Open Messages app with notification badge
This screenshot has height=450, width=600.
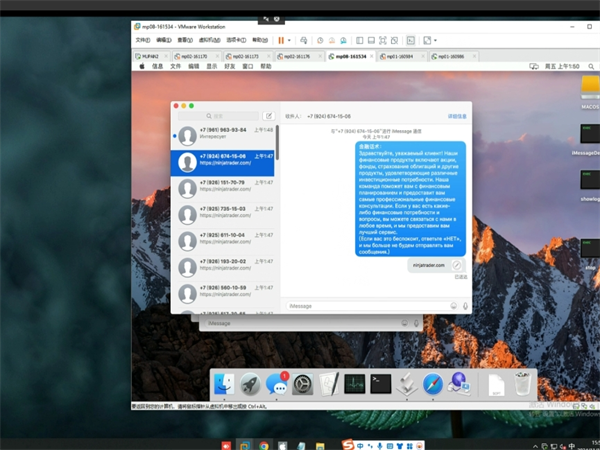(276, 383)
